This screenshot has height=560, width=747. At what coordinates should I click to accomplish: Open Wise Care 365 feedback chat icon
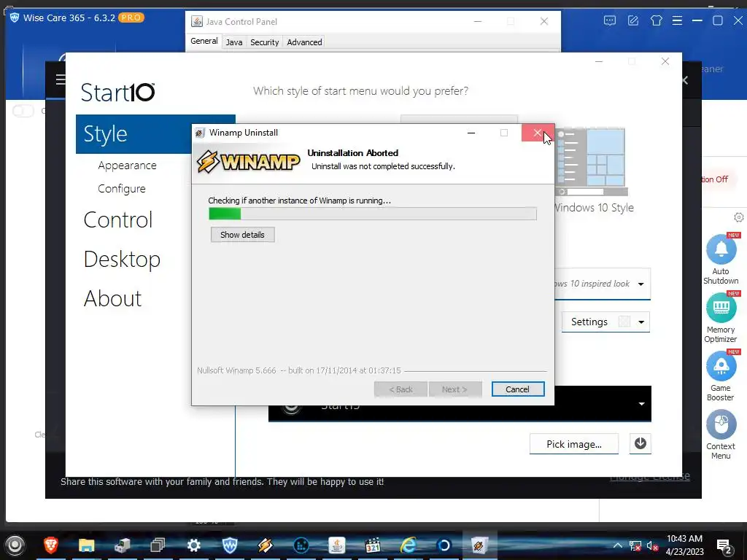(x=609, y=20)
